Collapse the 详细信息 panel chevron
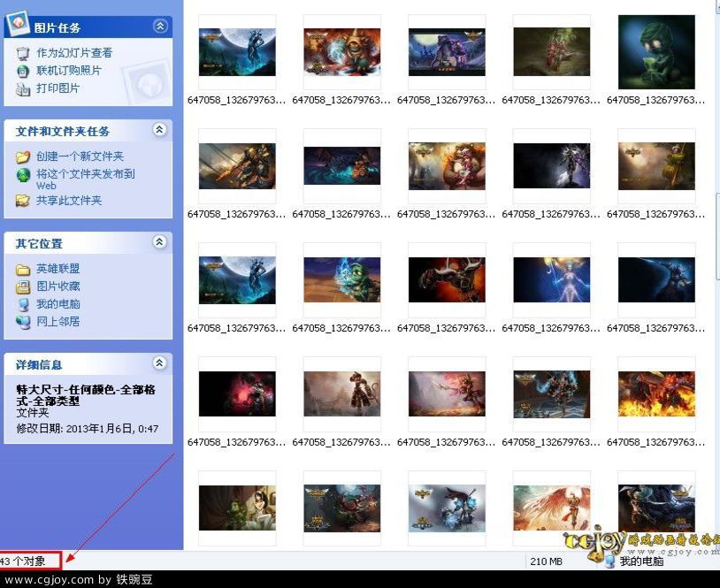 (159, 363)
